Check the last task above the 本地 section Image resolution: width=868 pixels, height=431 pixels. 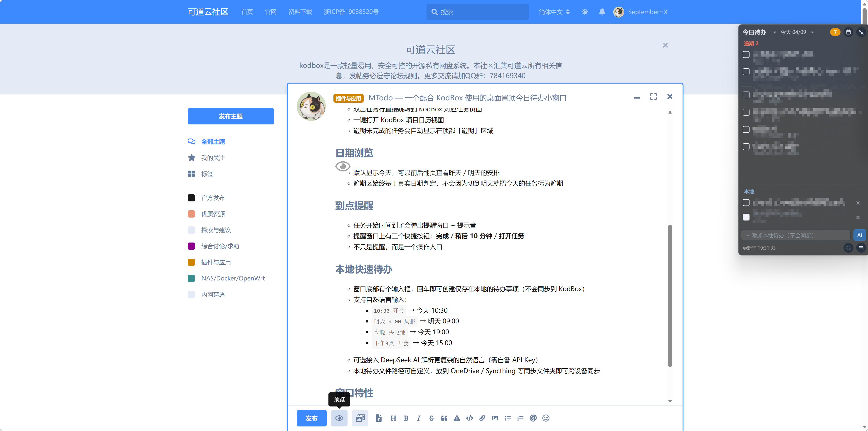tap(746, 147)
